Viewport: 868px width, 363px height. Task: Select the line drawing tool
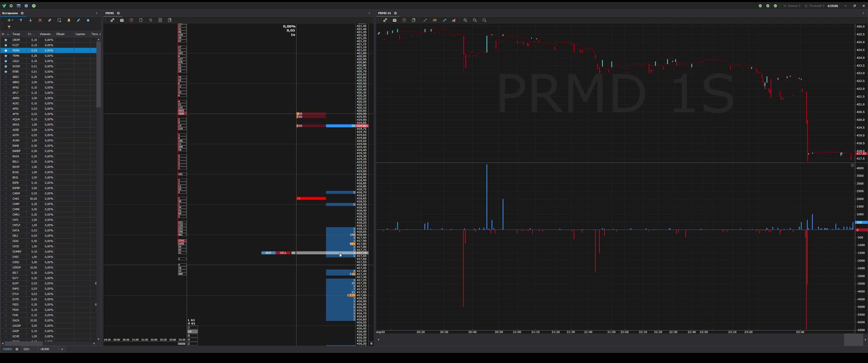pyautogui.click(x=425, y=20)
